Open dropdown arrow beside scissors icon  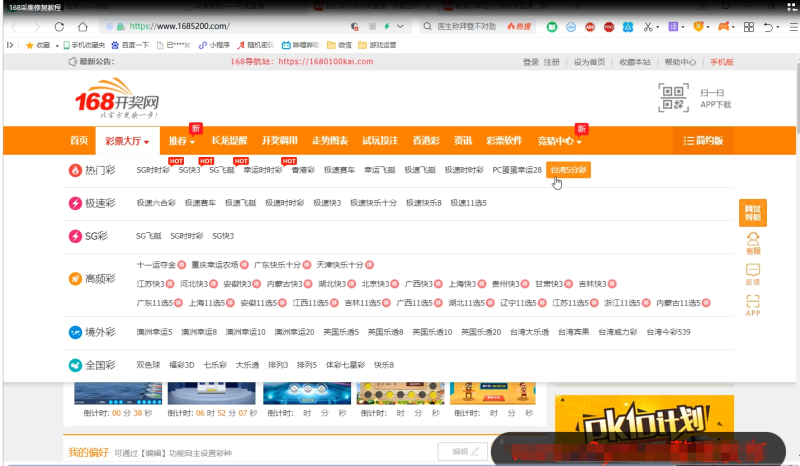point(657,27)
